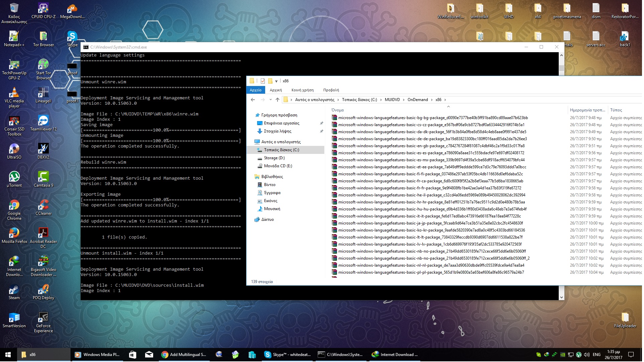Viewport: 644px width, 362px height.
Task: Select Στοιχεία λήψης in navigation pane
Action: pyautogui.click(x=279, y=131)
